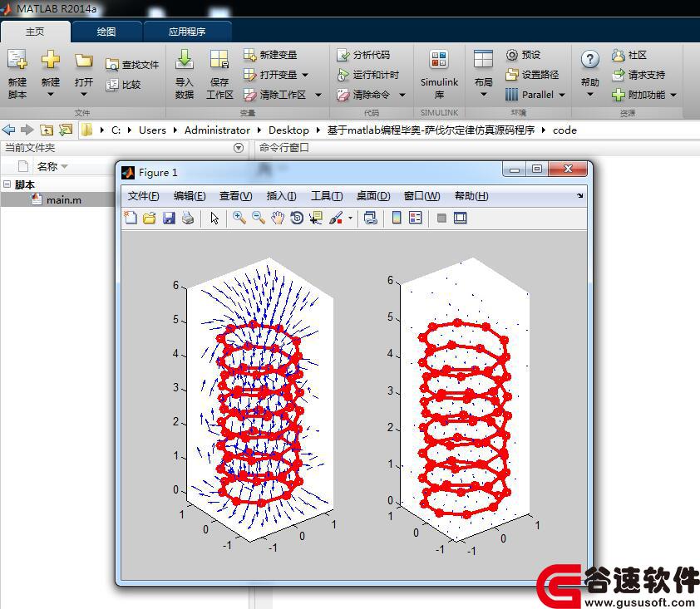
Task: Click Print Figure icon
Action: pyautogui.click(x=188, y=218)
